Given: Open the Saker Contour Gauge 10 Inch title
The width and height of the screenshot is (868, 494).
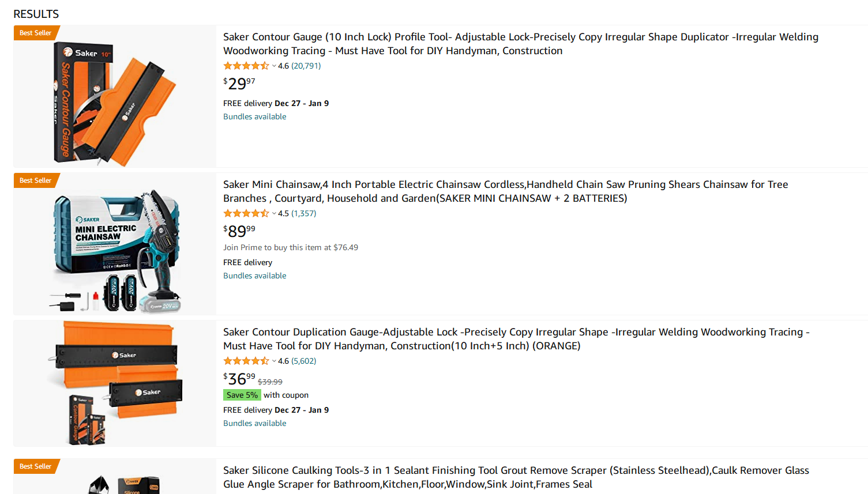Looking at the screenshot, I should click(x=521, y=44).
